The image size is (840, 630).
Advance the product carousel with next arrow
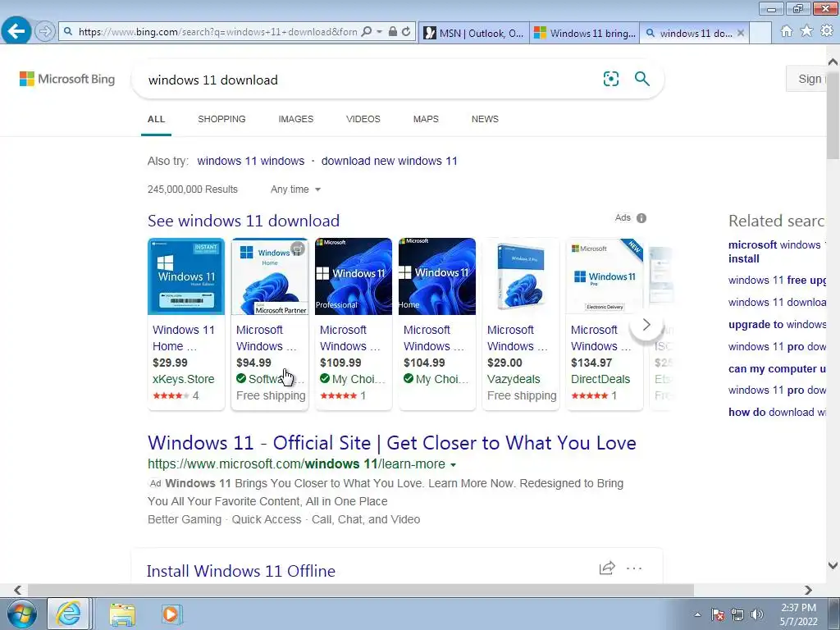pyautogui.click(x=646, y=324)
